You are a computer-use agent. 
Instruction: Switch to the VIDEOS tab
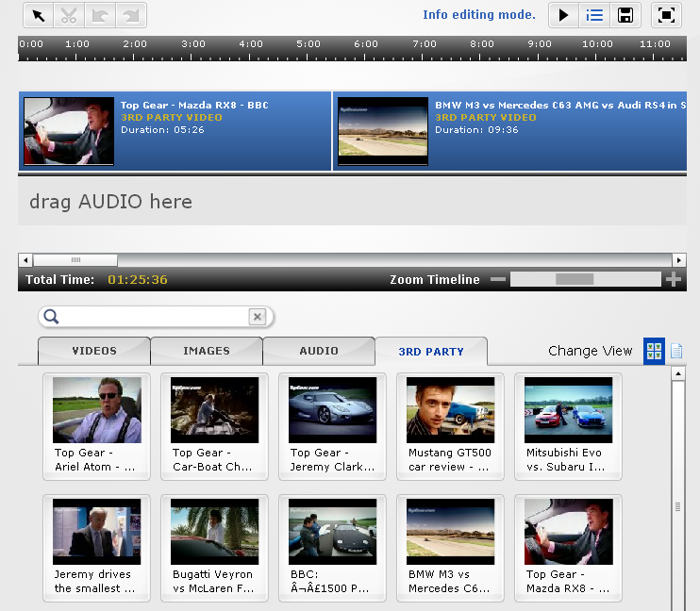coord(94,351)
